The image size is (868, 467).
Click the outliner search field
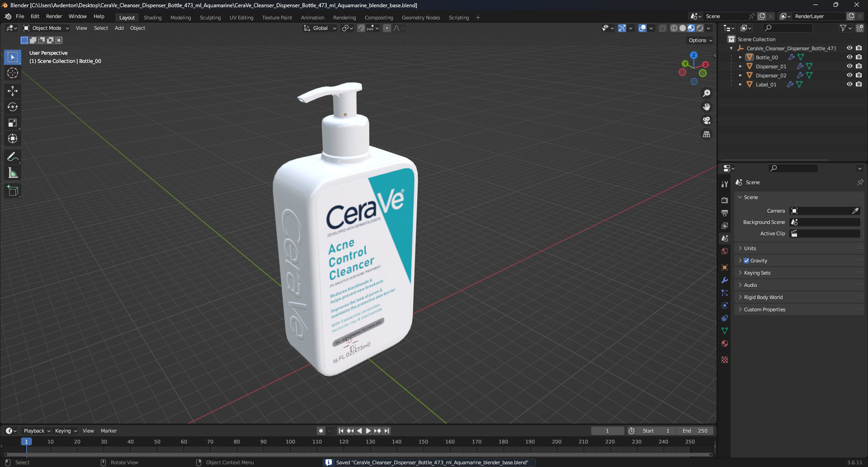pyautogui.click(x=787, y=28)
